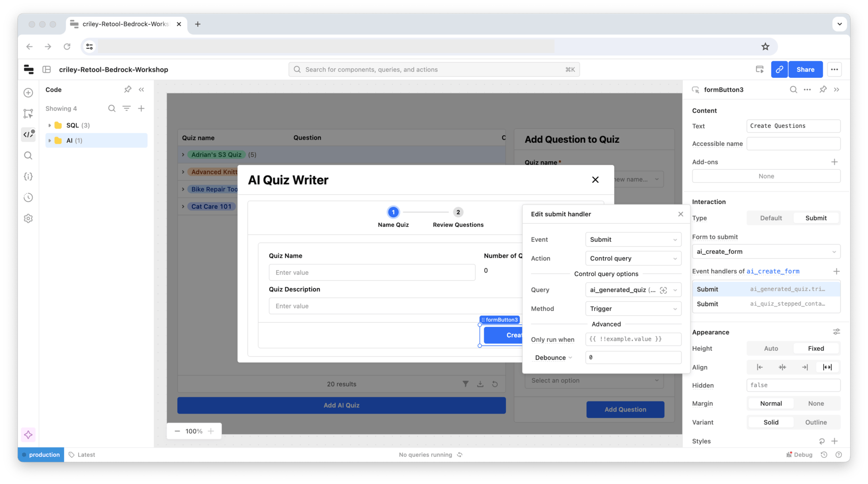Open the Method dropdown showing Trigger
The image size is (868, 484).
[x=633, y=309]
